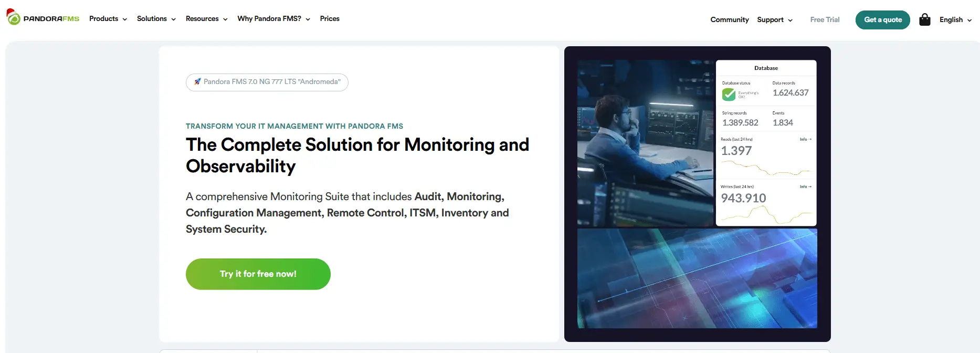
Task: Click the Events value 1.834
Action: pyautogui.click(x=783, y=123)
